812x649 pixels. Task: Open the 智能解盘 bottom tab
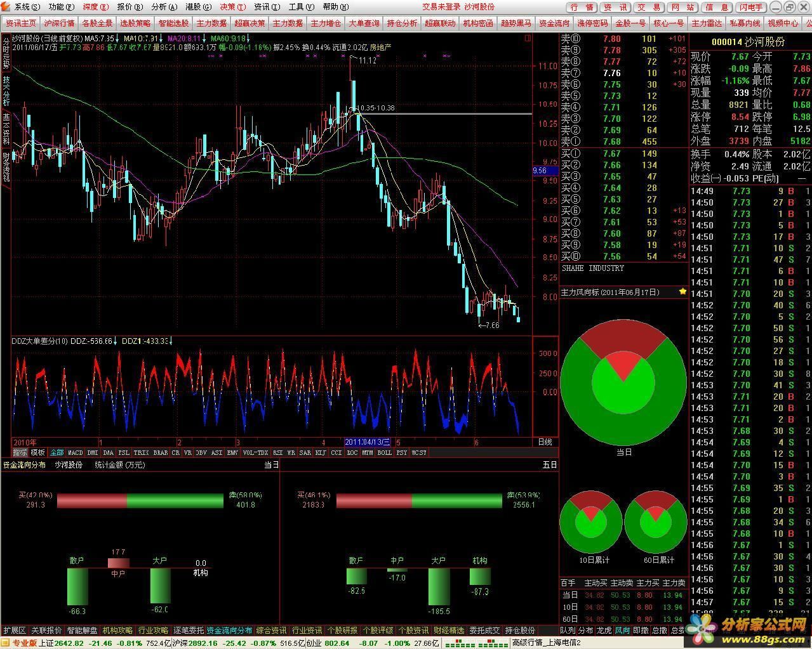click(x=83, y=631)
